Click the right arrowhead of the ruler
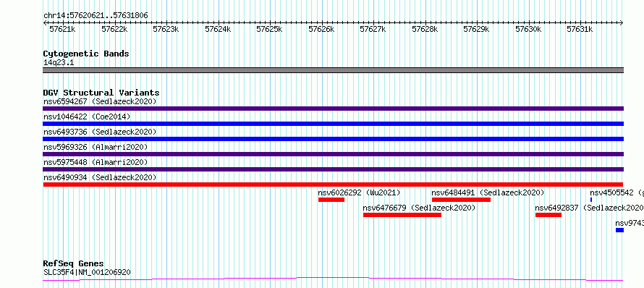The height and width of the screenshot is (288, 644). pos(622,23)
